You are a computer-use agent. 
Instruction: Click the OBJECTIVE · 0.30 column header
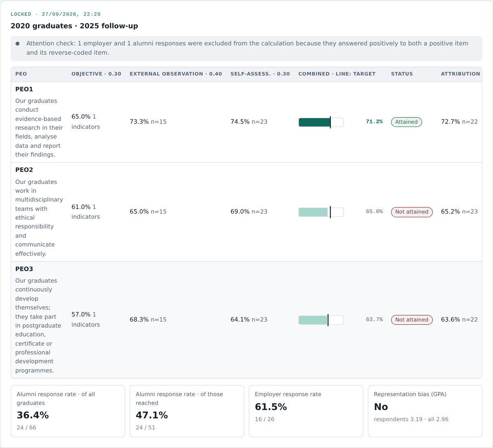click(x=96, y=74)
